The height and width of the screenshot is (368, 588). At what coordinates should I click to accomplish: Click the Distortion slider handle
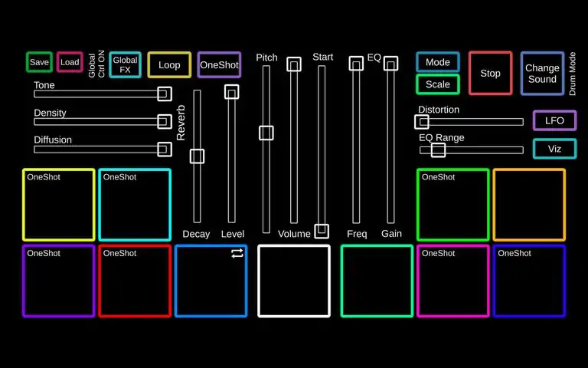click(x=422, y=121)
